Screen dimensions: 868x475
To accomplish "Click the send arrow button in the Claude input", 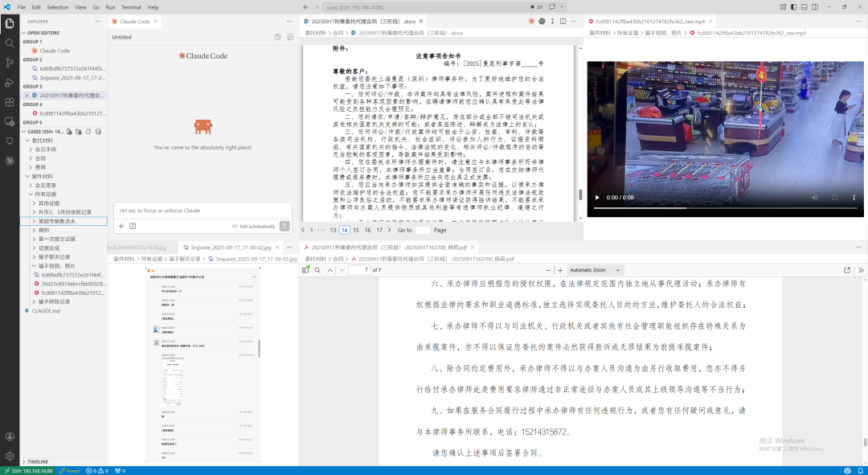I will point(285,226).
